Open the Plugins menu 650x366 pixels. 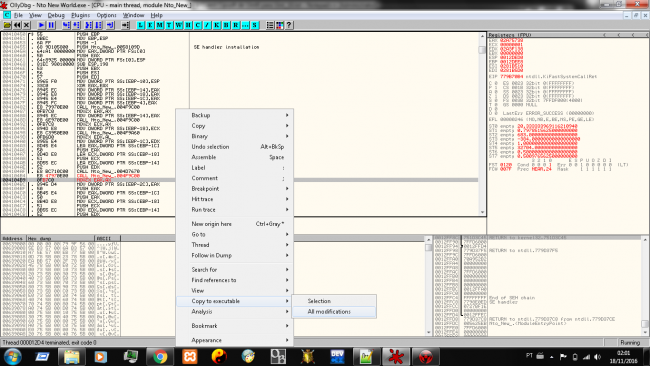[x=80, y=15]
